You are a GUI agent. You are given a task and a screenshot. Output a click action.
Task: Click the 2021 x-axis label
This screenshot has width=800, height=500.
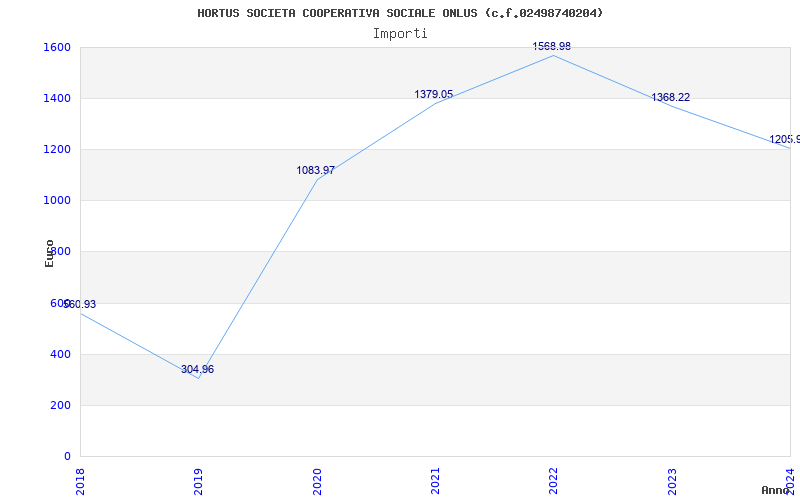[435, 481]
